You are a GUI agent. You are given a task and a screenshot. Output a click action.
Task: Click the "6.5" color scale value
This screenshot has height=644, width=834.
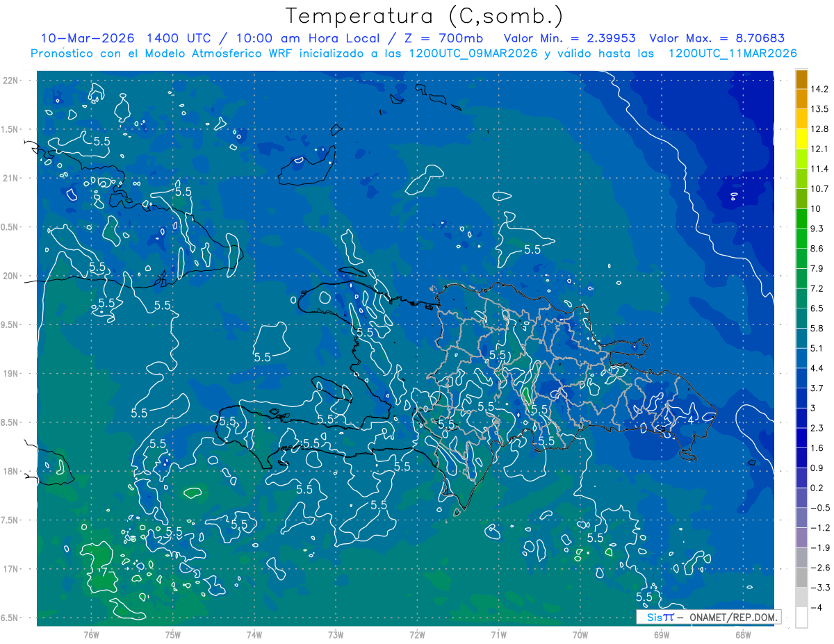(818, 308)
